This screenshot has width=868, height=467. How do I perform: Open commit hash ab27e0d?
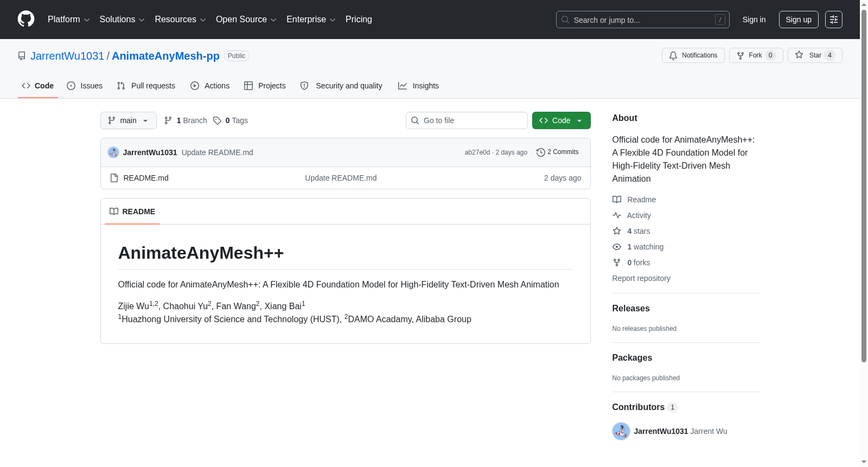477,152
